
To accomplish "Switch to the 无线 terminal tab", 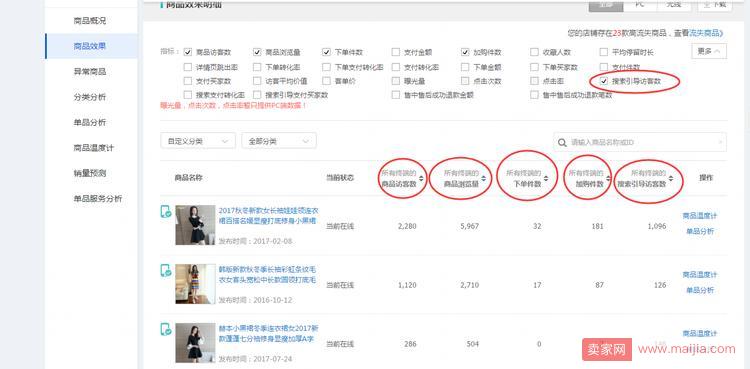I will (x=673, y=4).
